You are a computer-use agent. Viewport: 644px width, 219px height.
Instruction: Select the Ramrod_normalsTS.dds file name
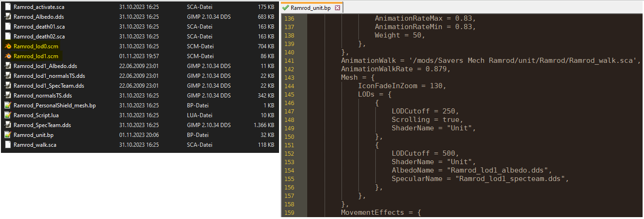[x=43, y=95]
